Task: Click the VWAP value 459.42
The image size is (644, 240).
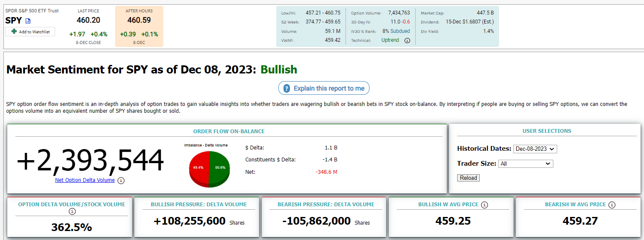Action: tap(333, 40)
